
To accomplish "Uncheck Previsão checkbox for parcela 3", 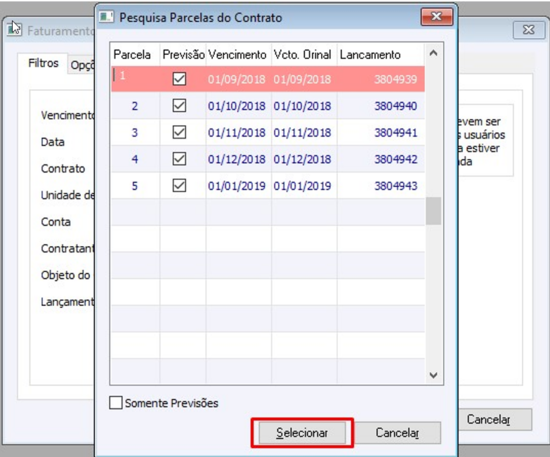I will 179,132.
